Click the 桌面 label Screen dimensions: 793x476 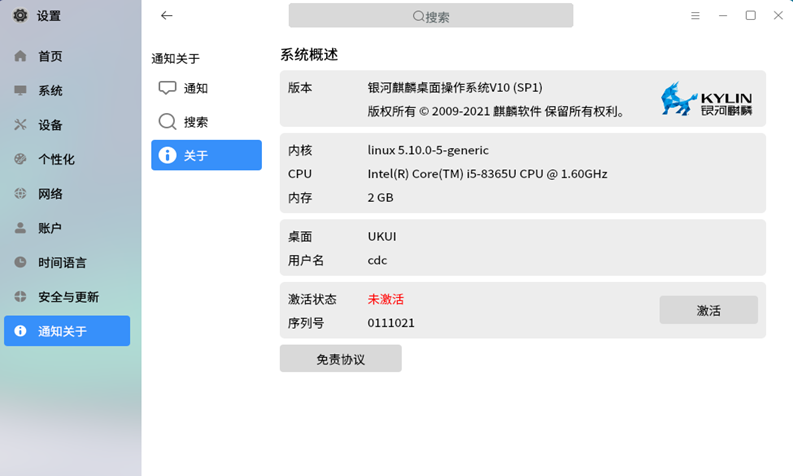300,237
